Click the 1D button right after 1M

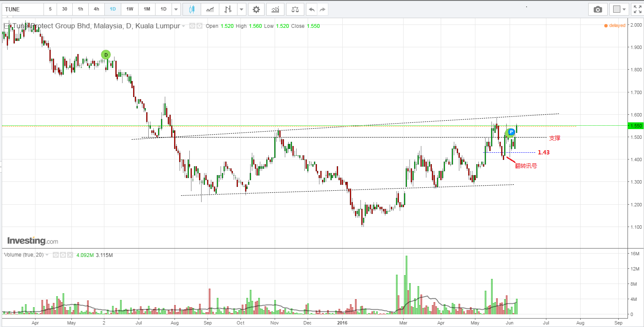163,9
